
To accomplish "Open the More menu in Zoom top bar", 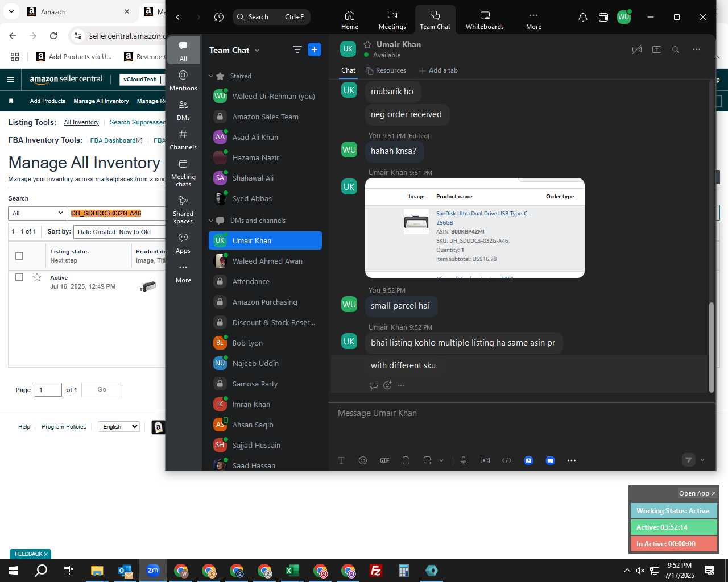I will pos(533,20).
